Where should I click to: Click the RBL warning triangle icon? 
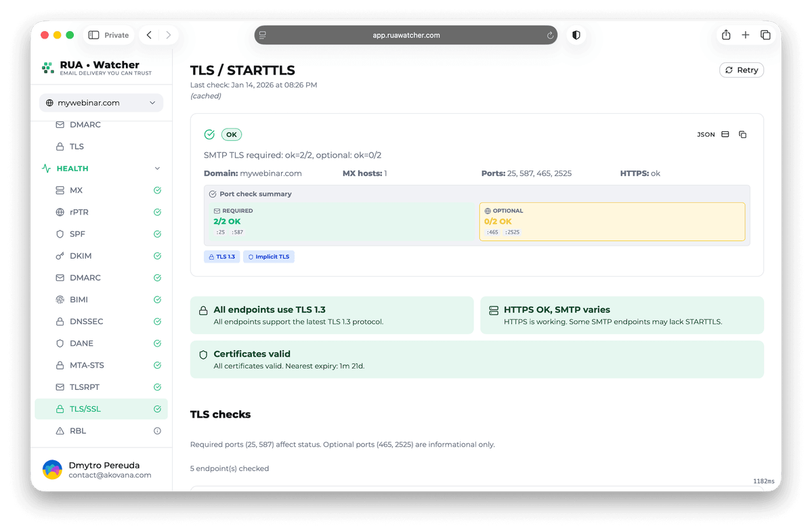(x=60, y=430)
